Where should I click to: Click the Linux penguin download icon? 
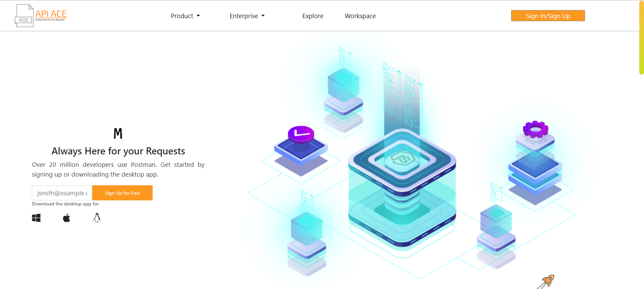coord(97,218)
